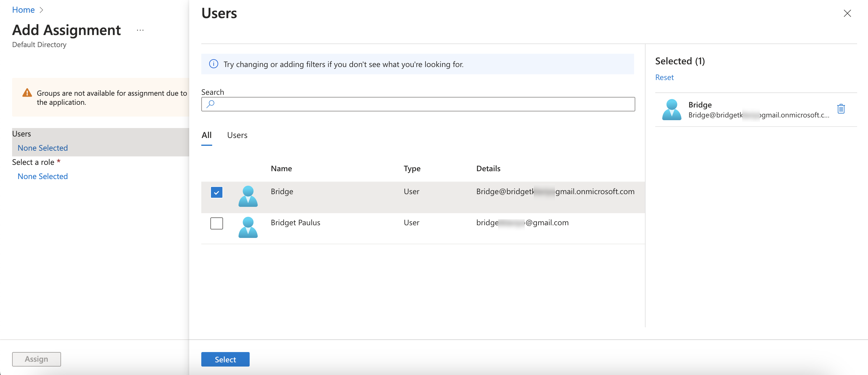Viewport: 868px width, 375px height.
Task: Toggle the Bridge user checkbox on
Action: pyautogui.click(x=216, y=192)
